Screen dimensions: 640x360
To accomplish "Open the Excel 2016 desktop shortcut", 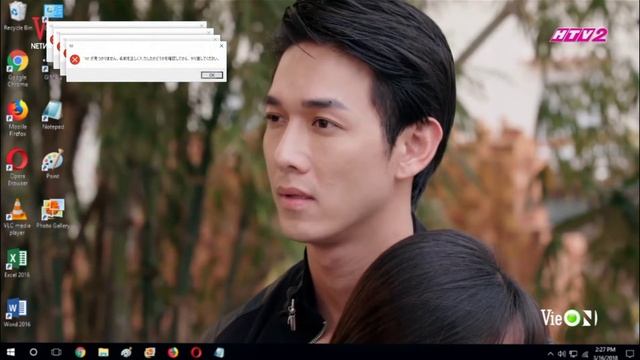I will pos(17,263).
